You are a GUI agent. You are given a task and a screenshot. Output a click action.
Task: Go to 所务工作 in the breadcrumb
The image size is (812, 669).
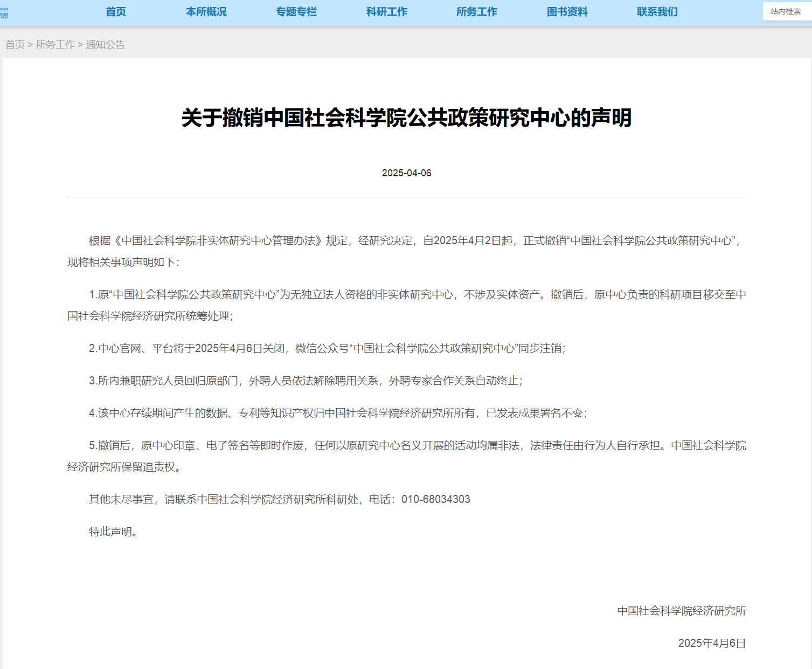tap(55, 45)
